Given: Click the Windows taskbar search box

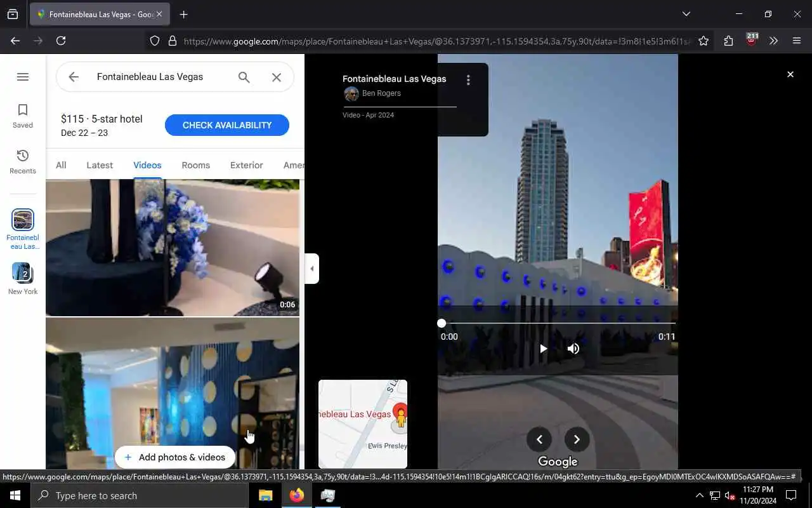Looking at the screenshot, I should (x=140, y=496).
